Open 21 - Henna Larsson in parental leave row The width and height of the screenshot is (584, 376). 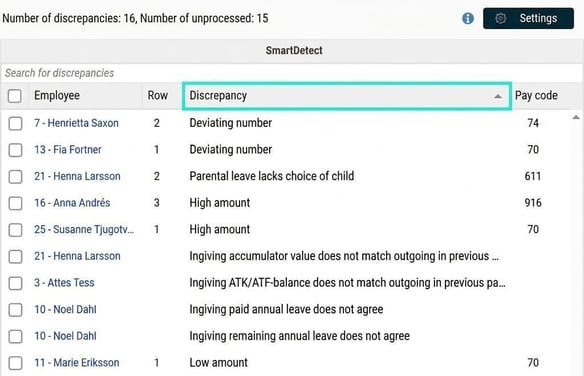coord(77,176)
